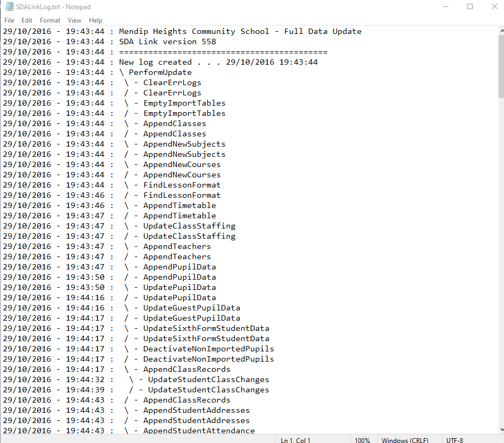The height and width of the screenshot is (443, 504).
Task: Close the SDALinkLog.txt Notepad window
Action: coord(494,7)
